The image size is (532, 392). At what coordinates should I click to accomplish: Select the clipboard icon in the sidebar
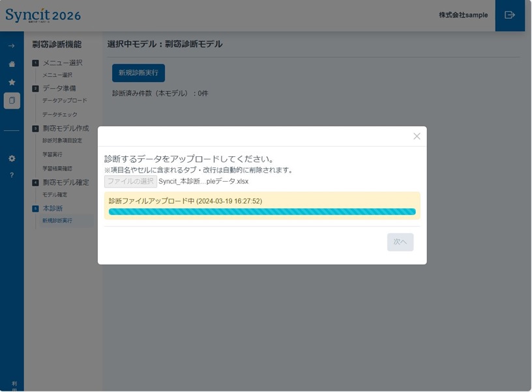[x=12, y=100]
